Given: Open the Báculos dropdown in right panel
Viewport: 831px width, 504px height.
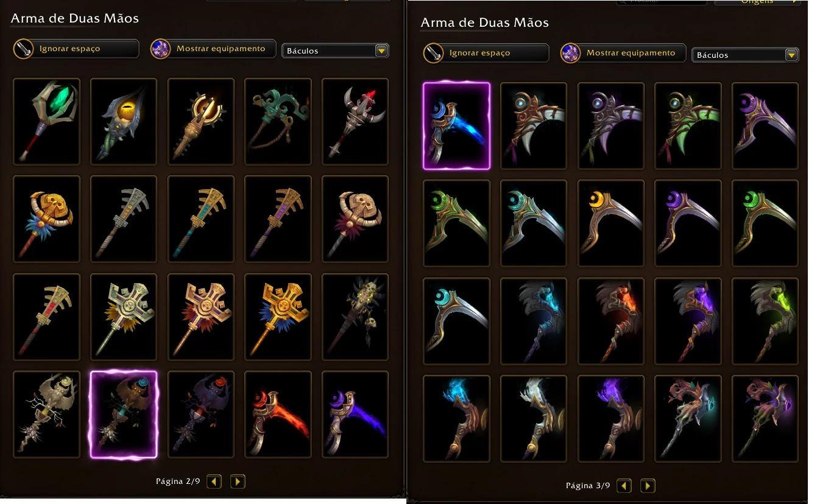Looking at the screenshot, I should (x=745, y=55).
